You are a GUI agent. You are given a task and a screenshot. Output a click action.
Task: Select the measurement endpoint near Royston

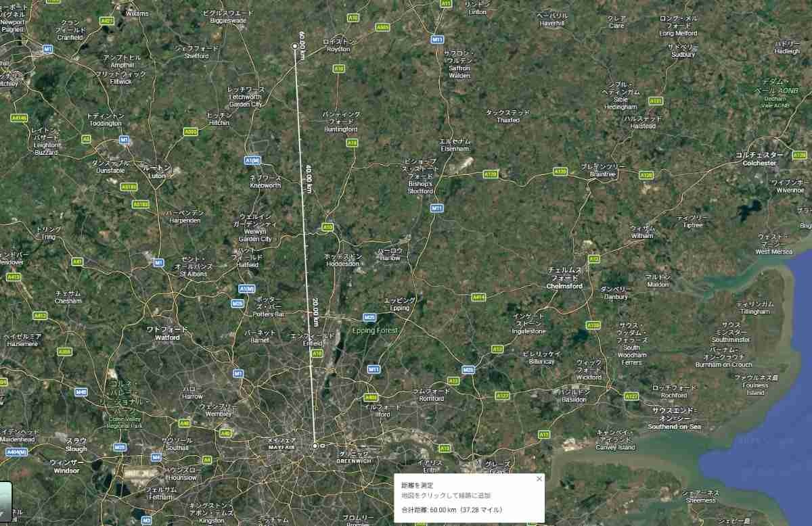(294, 46)
